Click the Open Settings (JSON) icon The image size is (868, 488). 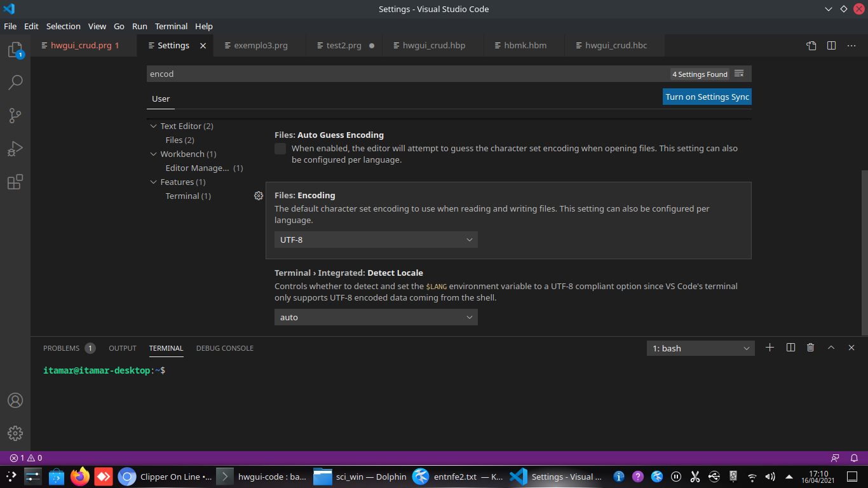pyautogui.click(x=811, y=46)
